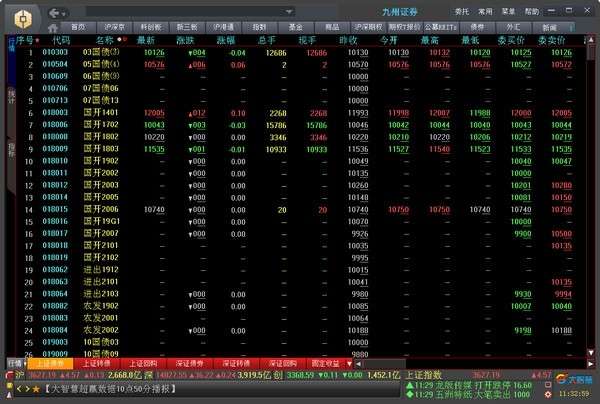600x404 pixels.
Task: Select the 上证回购 bottom tab
Action: tap(143, 363)
